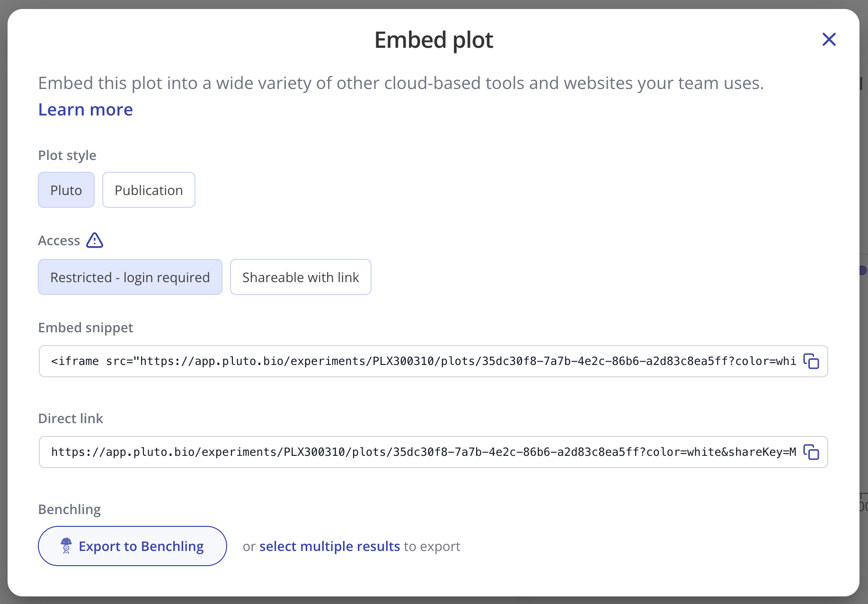Click the Access section label text
The width and height of the screenshot is (868, 604).
click(59, 240)
